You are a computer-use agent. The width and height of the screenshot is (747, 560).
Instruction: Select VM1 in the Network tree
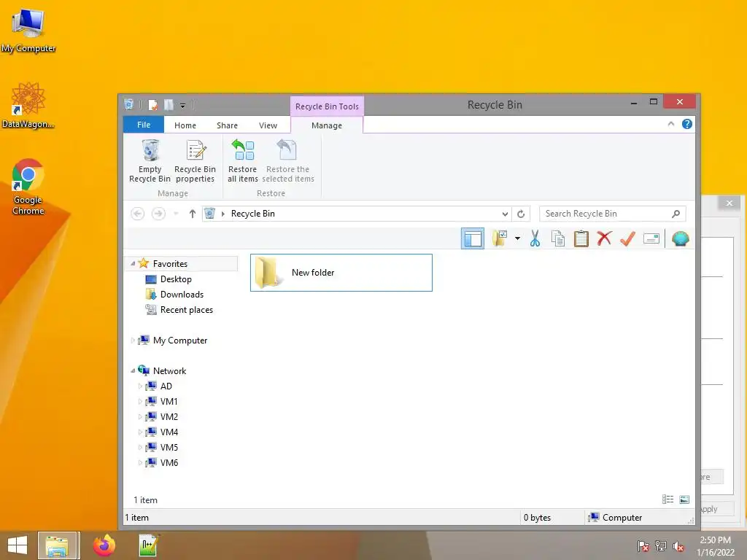pos(169,402)
